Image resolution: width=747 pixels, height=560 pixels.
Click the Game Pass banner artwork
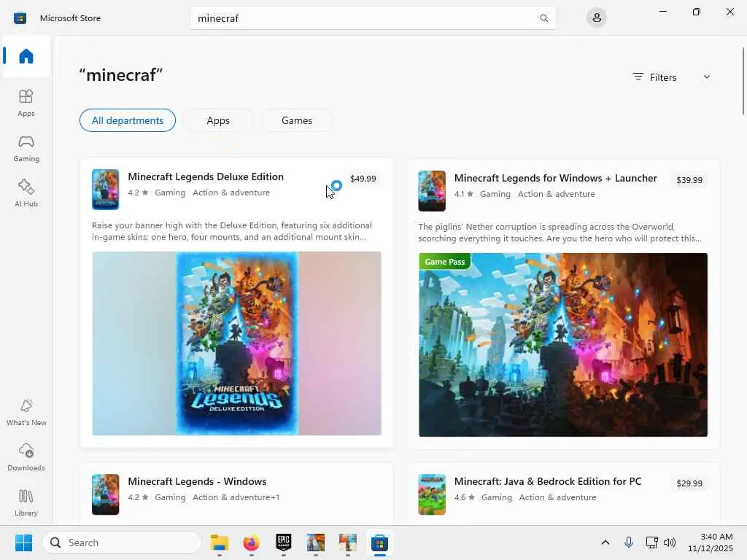(x=563, y=345)
